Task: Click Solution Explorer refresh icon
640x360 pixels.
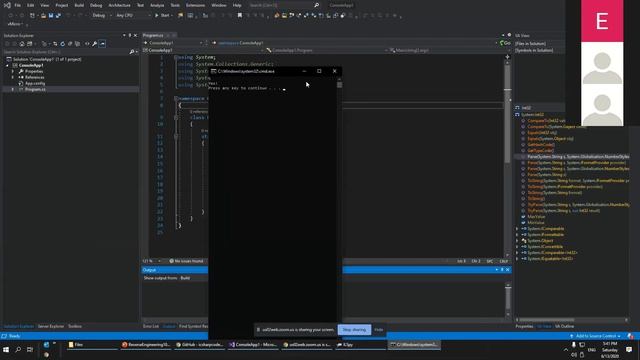Action: pos(62,44)
